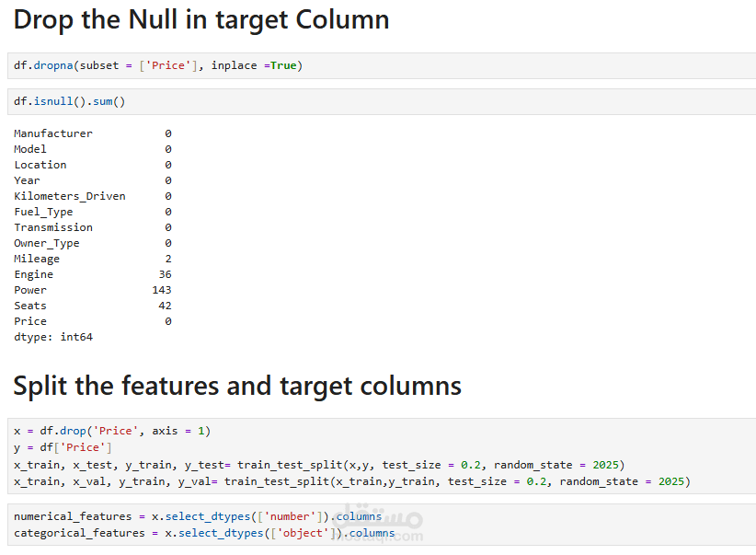Place cursor on the y = df['Price'] line
This screenshot has width=756, height=555.
[63, 447]
